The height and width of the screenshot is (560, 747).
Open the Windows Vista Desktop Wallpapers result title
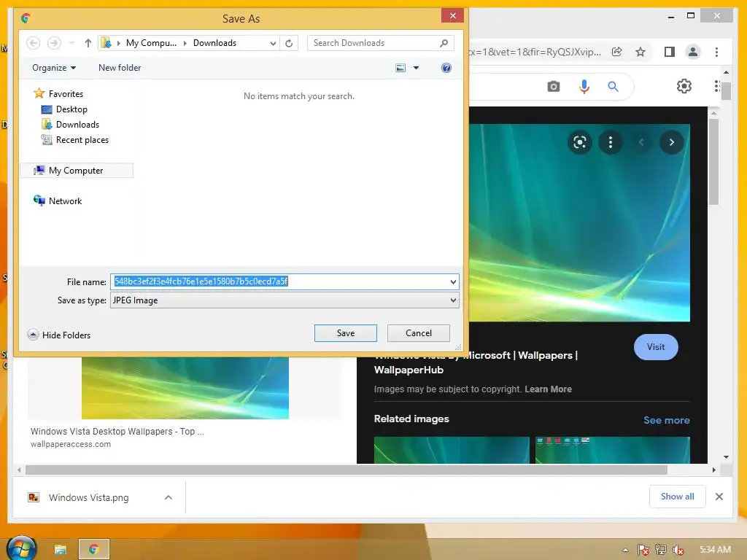pos(117,432)
